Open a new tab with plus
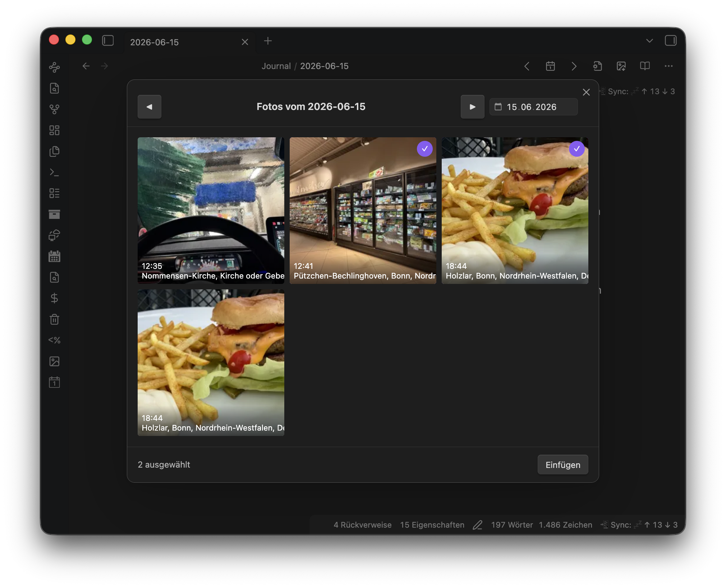 (x=268, y=41)
